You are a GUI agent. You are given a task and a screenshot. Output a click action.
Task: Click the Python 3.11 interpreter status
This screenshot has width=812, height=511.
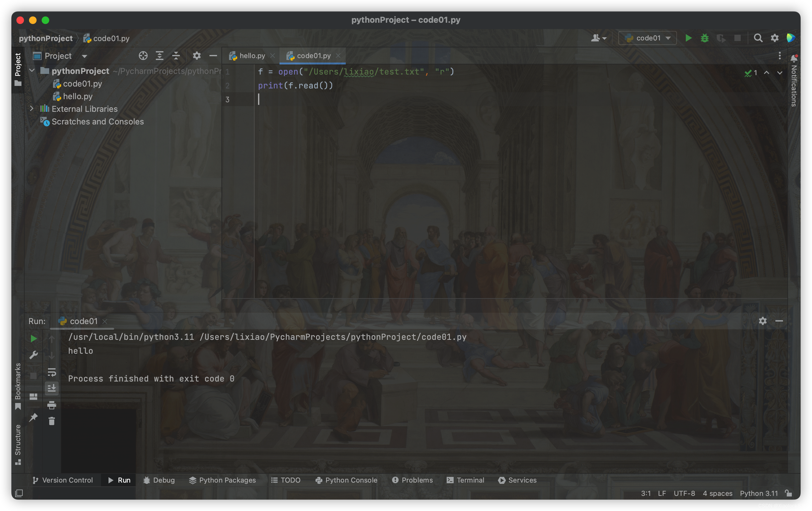pyautogui.click(x=759, y=493)
